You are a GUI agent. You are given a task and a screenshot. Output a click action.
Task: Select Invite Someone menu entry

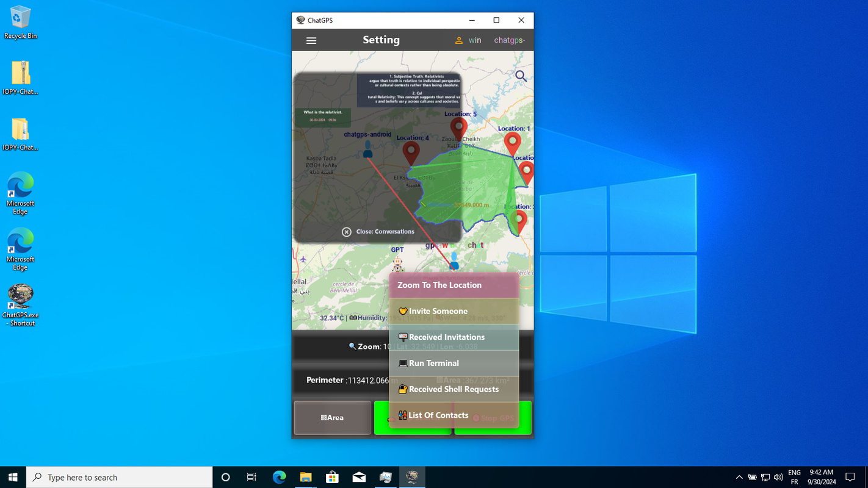(x=454, y=311)
